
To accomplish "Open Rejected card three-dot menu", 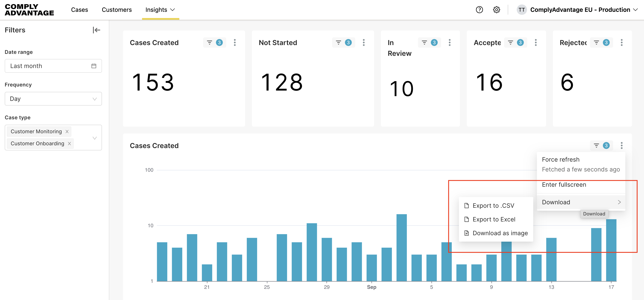I will click(x=622, y=42).
